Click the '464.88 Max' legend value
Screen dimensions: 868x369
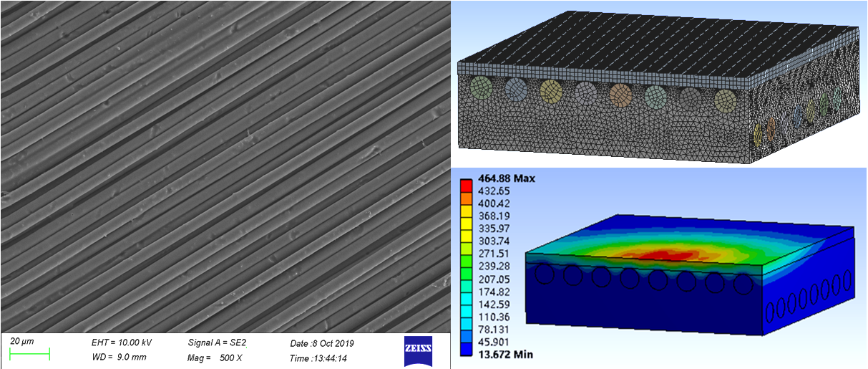pyautogui.click(x=507, y=178)
